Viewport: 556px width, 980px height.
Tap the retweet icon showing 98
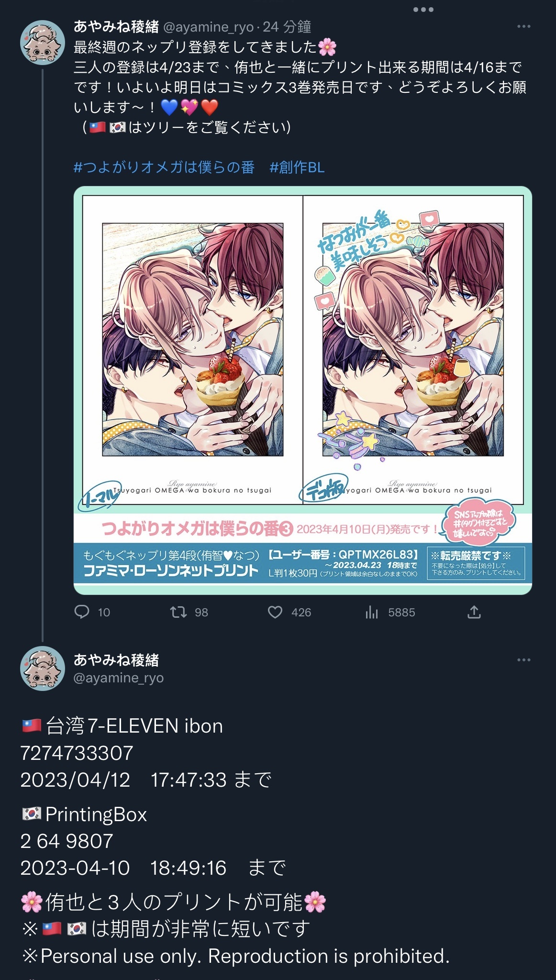[178, 612]
